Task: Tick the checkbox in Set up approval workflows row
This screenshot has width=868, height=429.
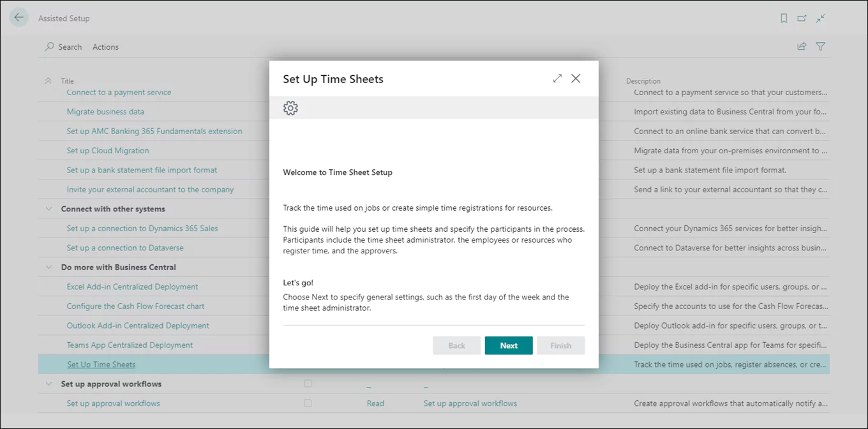Action: [308, 403]
